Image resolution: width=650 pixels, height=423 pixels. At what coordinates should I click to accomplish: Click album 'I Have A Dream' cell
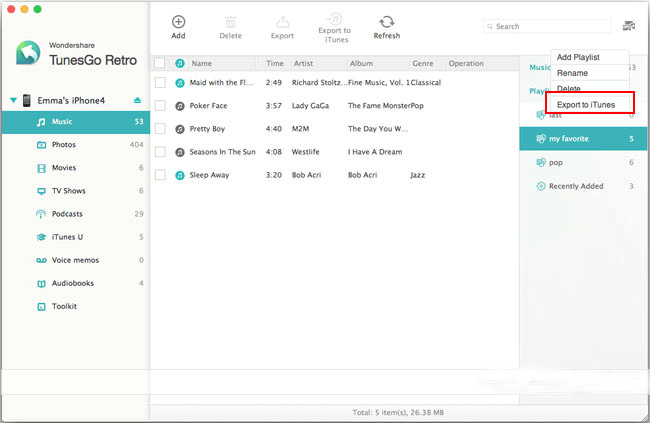click(375, 152)
